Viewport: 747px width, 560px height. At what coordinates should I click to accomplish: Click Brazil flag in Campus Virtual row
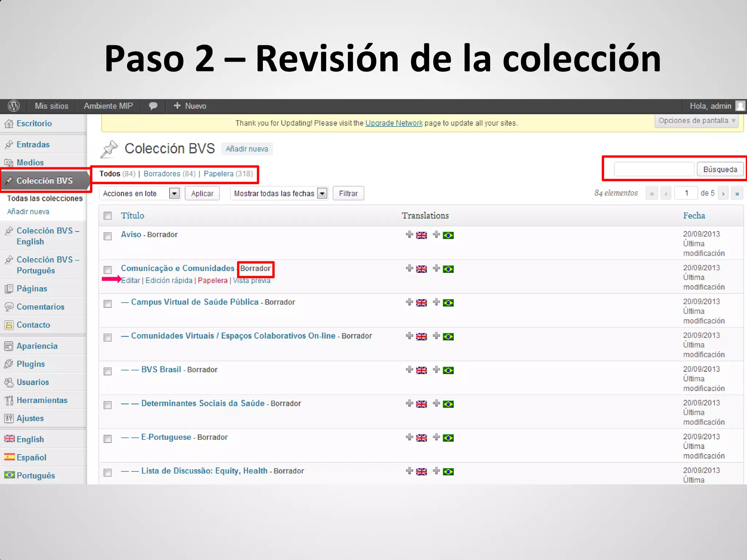point(448,303)
